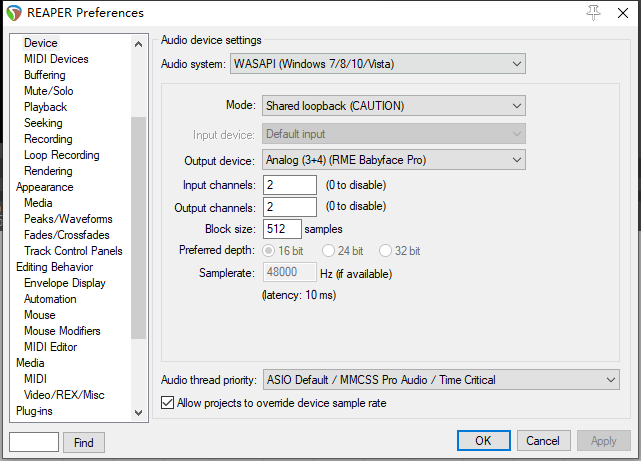Open Audio thread priority dropdown

(441, 380)
